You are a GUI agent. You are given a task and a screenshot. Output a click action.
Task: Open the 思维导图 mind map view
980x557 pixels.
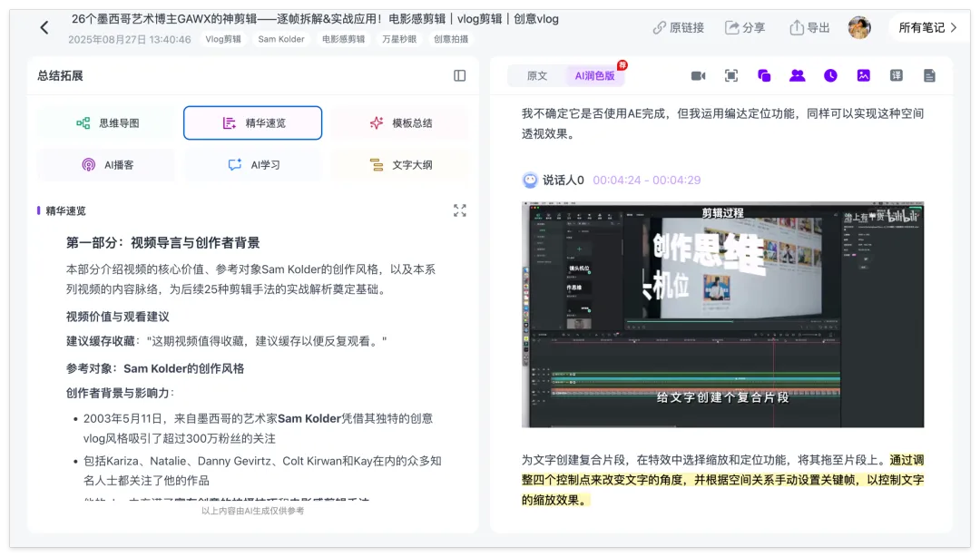(106, 123)
